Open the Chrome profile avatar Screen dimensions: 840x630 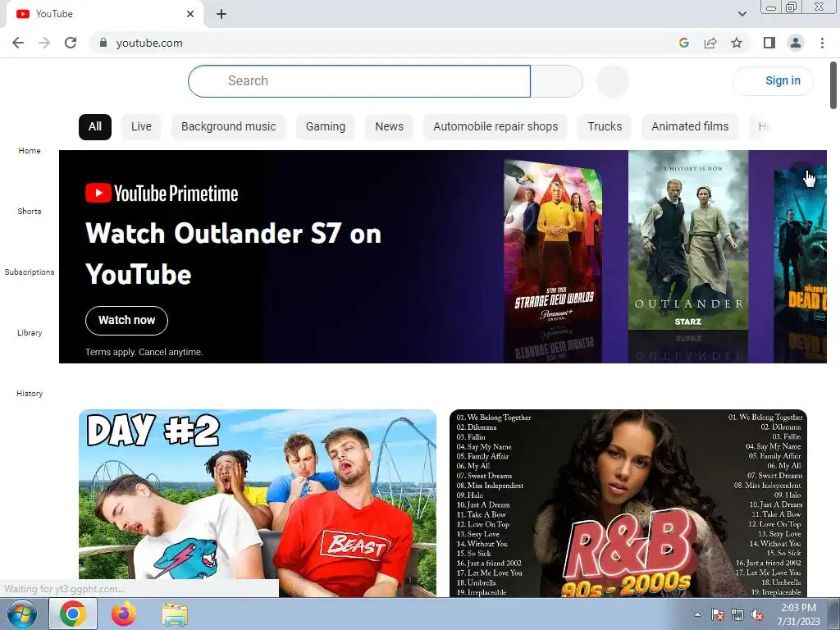coord(796,43)
